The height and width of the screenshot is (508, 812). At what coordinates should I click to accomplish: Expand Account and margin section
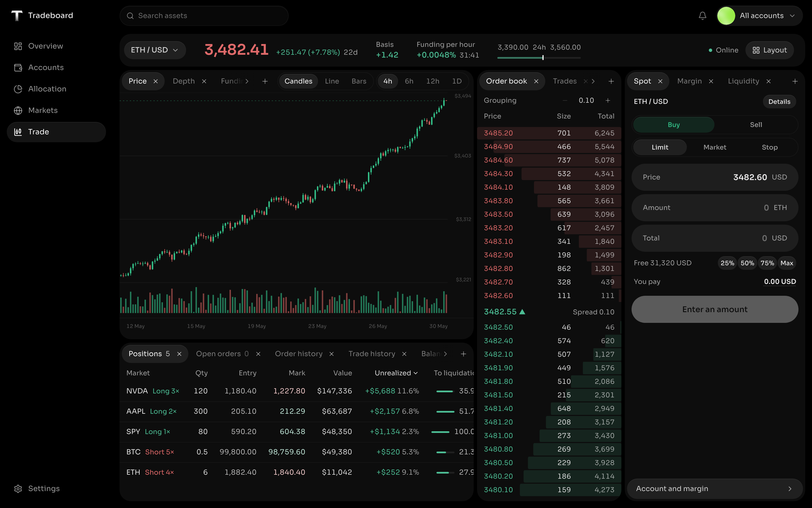tap(715, 489)
